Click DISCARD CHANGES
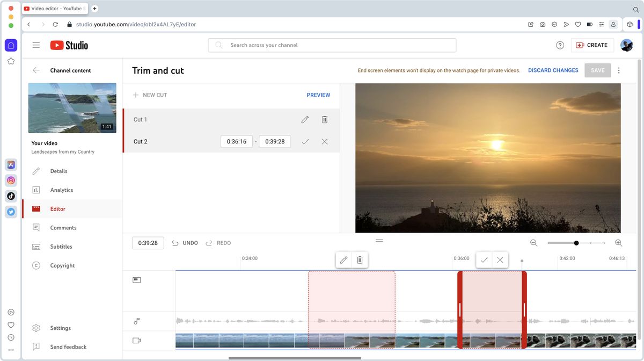 (x=553, y=70)
